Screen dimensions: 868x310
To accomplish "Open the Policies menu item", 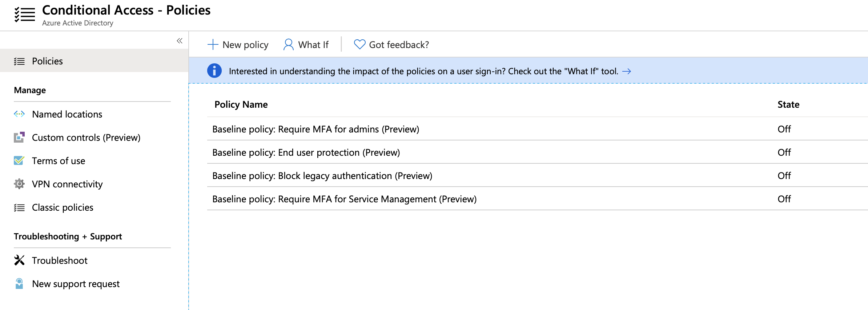I will [94, 61].
